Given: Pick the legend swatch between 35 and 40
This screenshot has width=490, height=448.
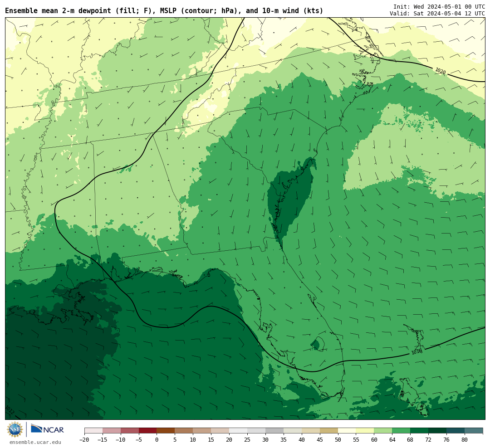Looking at the screenshot, I should coord(293,431).
